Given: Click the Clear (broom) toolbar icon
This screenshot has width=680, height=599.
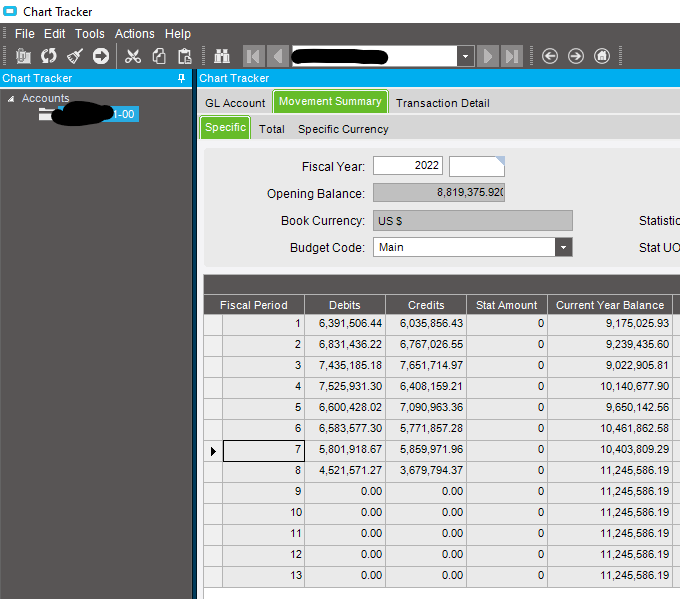Looking at the screenshot, I should tap(74, 56).
